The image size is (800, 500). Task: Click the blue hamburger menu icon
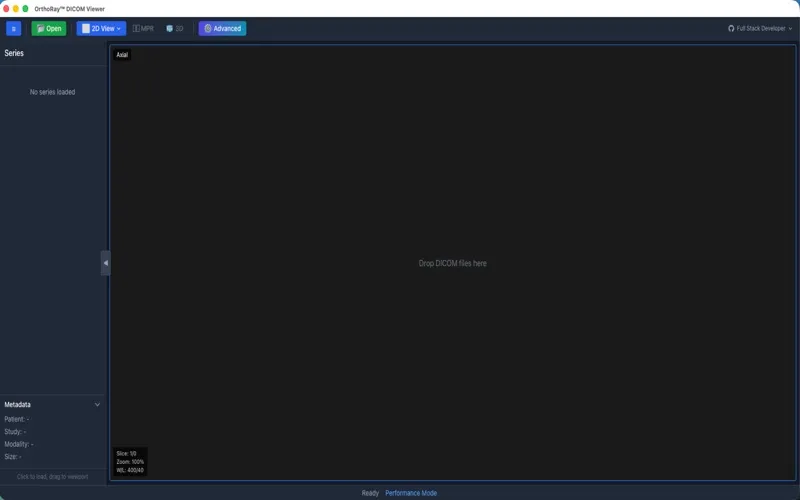(x=13, y=29)
